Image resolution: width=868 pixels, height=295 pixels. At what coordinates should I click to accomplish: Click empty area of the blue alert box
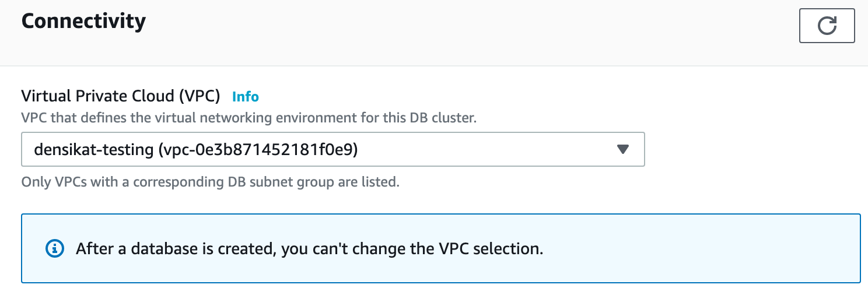(700, 249)
